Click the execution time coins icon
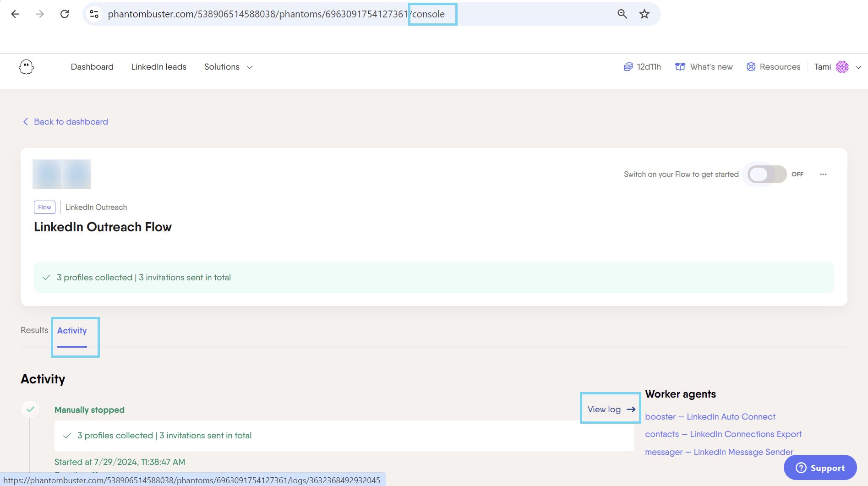868x486 pixels. [628, 67]
